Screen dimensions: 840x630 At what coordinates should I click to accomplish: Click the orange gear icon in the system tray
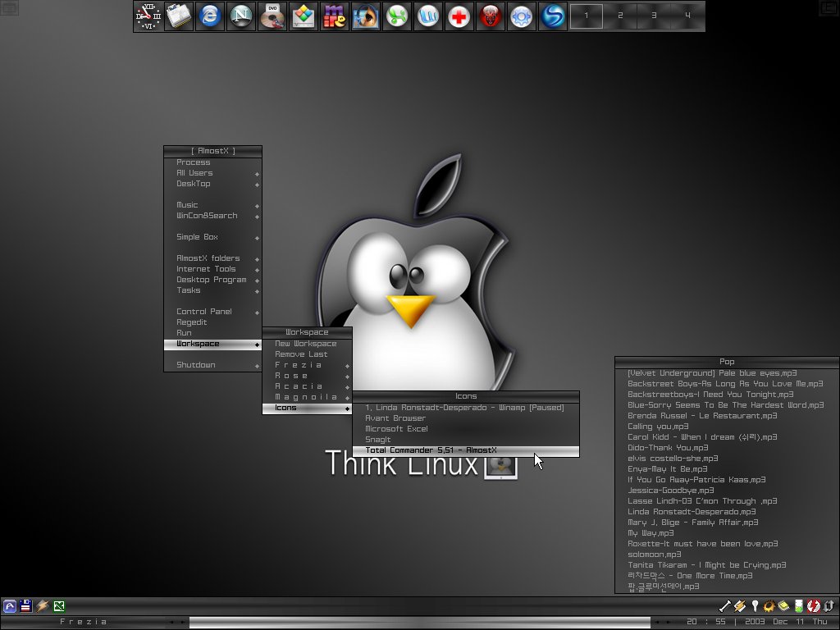[x=769, y=606]
